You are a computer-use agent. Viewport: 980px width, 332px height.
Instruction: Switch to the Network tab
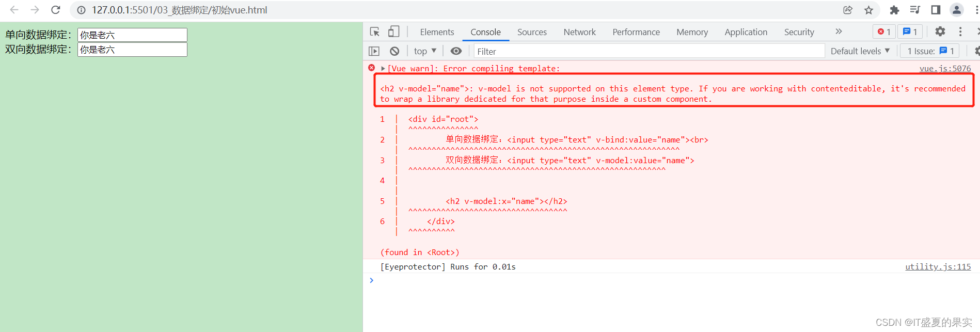579,32
